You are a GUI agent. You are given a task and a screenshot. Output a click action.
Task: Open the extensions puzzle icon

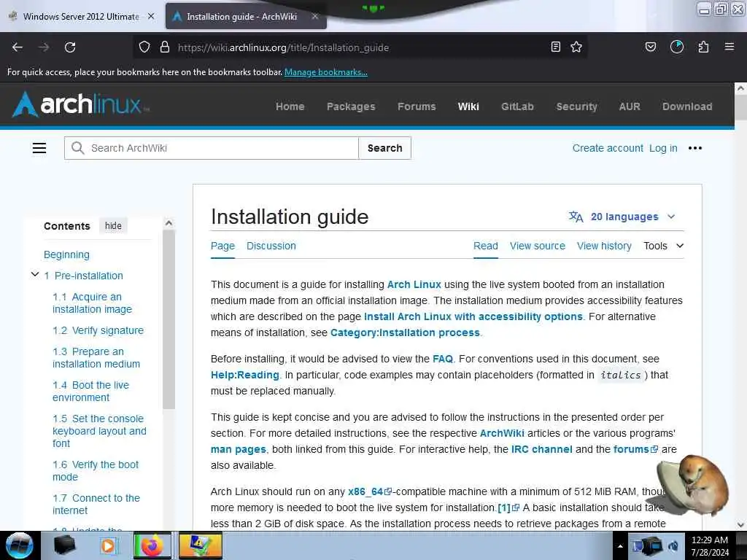coord(703,47)
